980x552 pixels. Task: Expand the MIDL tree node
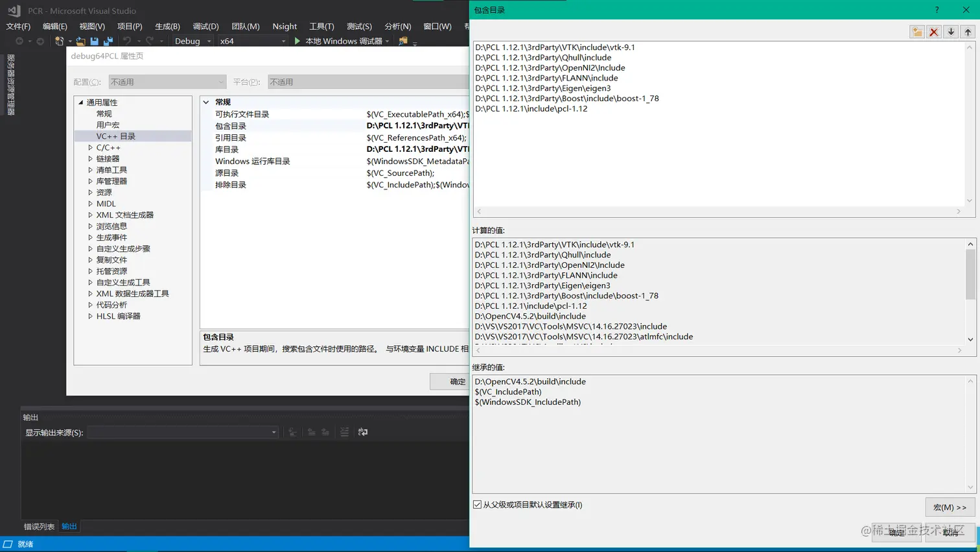(x=90, y=204)
